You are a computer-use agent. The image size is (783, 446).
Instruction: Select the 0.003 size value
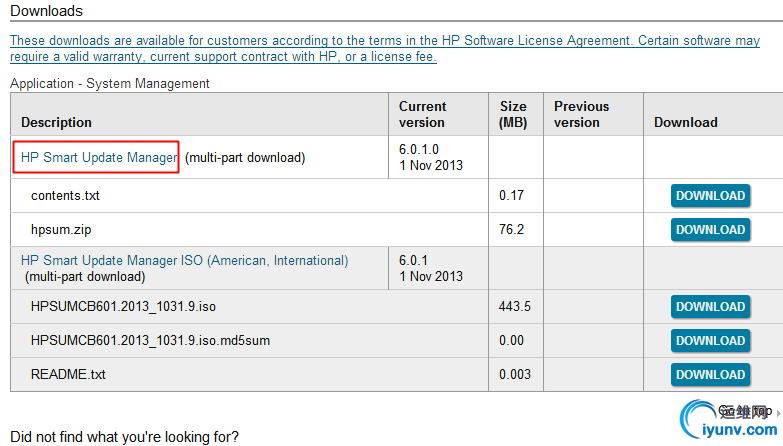point(514,375)
